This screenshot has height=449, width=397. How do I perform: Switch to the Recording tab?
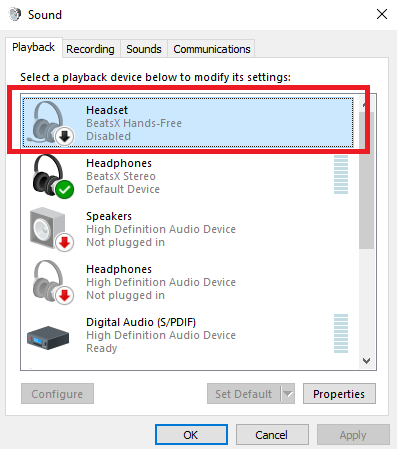point(90,49)
